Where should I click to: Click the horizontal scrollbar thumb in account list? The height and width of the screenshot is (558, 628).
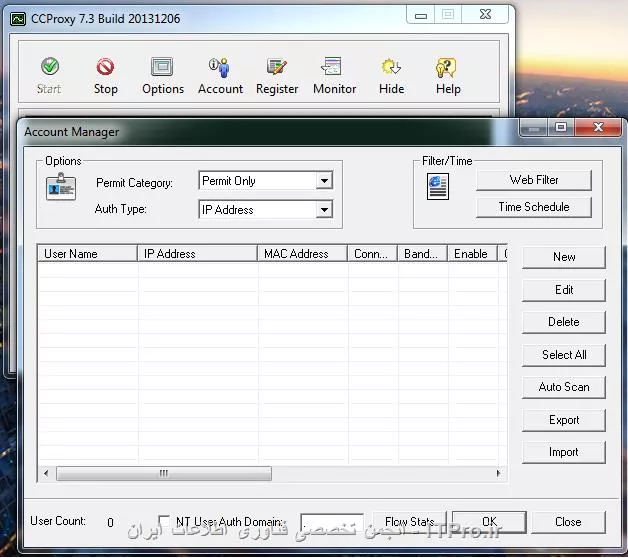click(164, 473)
